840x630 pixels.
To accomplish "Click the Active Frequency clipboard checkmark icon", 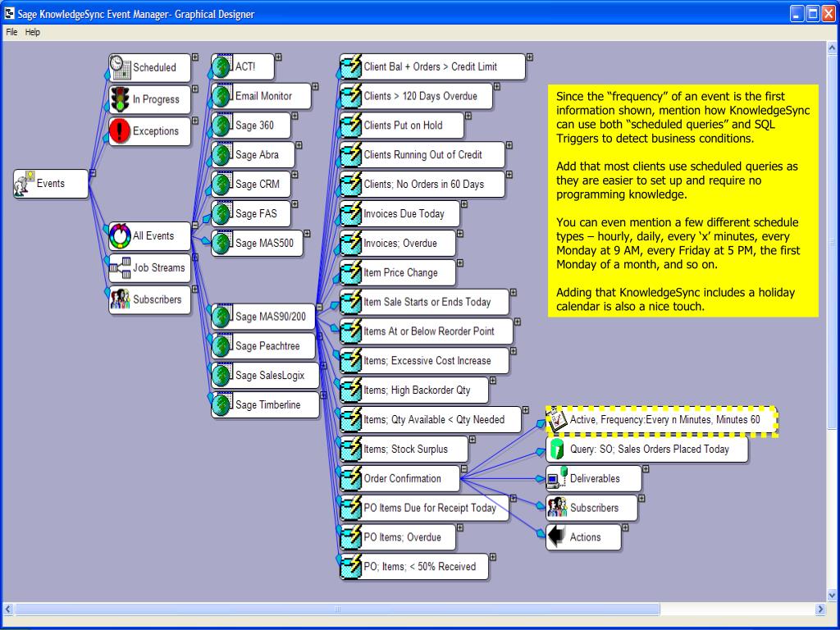I will (557, 420).
